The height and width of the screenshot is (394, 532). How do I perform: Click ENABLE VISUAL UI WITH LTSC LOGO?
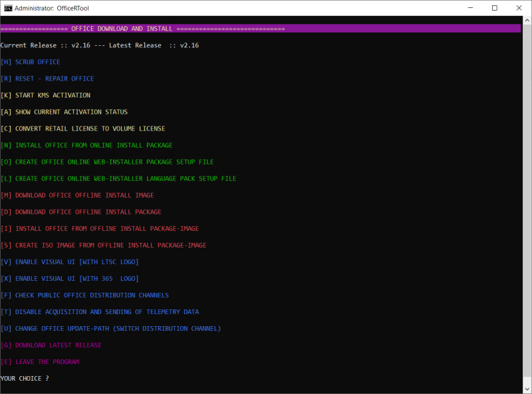pyautogui.click(x=69, y=262)
